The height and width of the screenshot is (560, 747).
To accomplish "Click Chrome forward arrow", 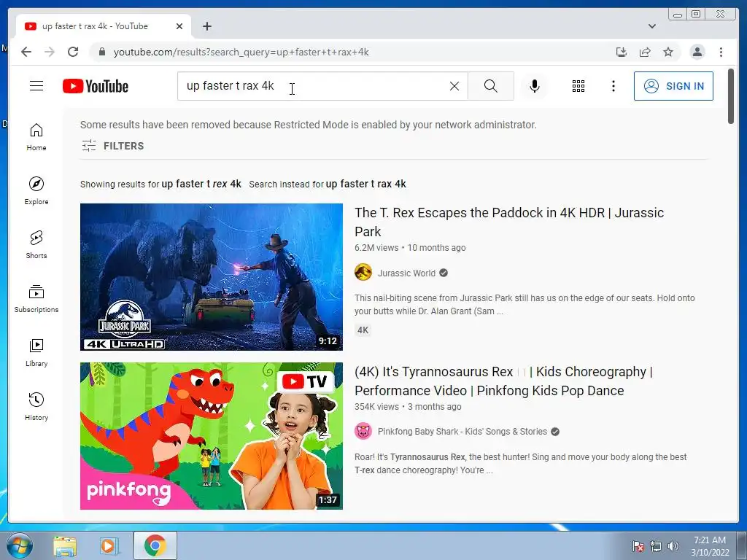I will coord(50,52).
